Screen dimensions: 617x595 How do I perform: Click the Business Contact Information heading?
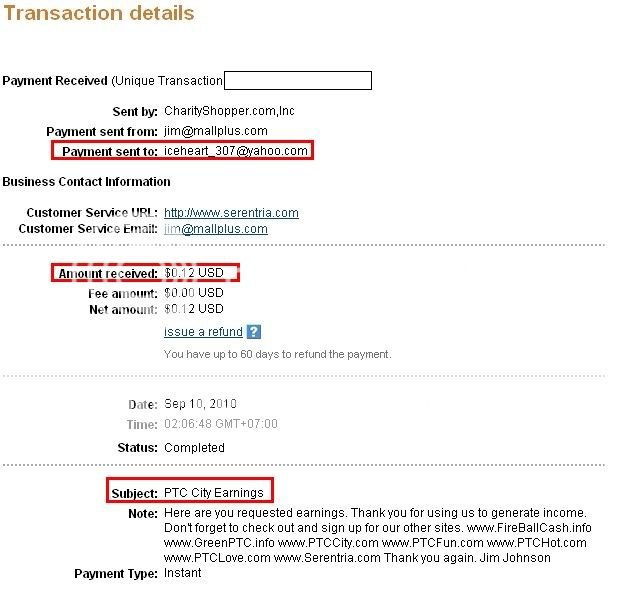[x=86, y=182]
